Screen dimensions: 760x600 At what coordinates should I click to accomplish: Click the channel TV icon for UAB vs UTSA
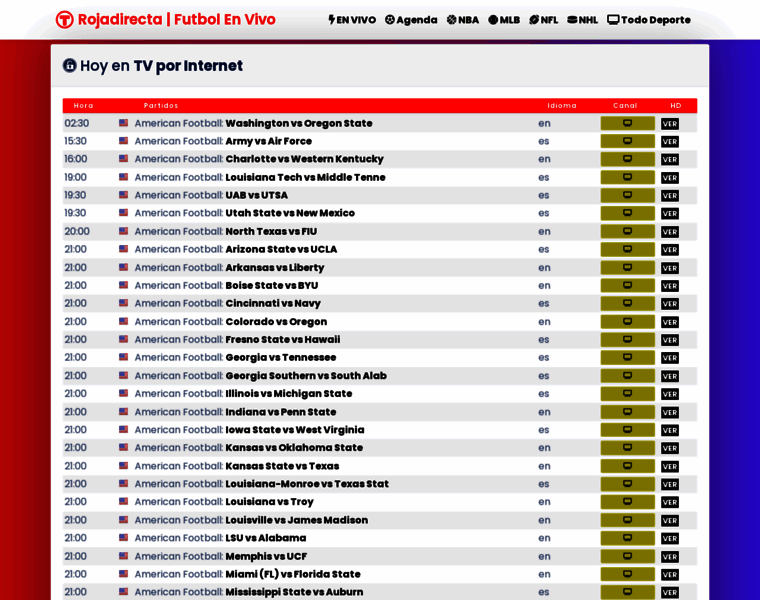pyautogui.click(x=627, y=195)
